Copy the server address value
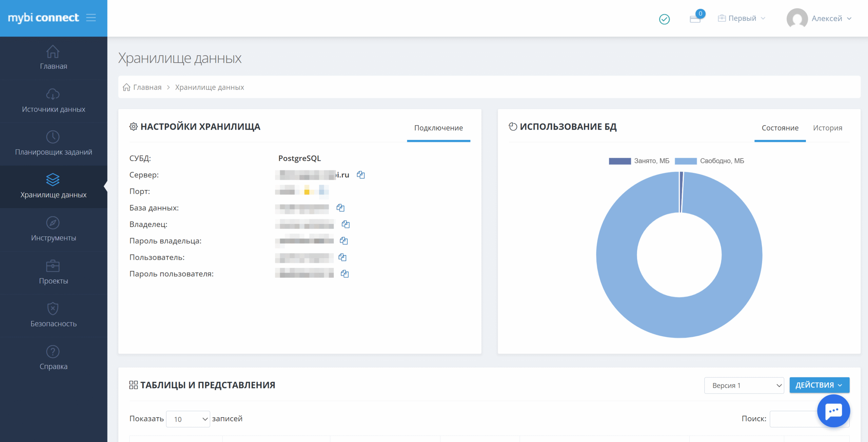Viewport: 868px width, 442px height. (x=360, y=175)
